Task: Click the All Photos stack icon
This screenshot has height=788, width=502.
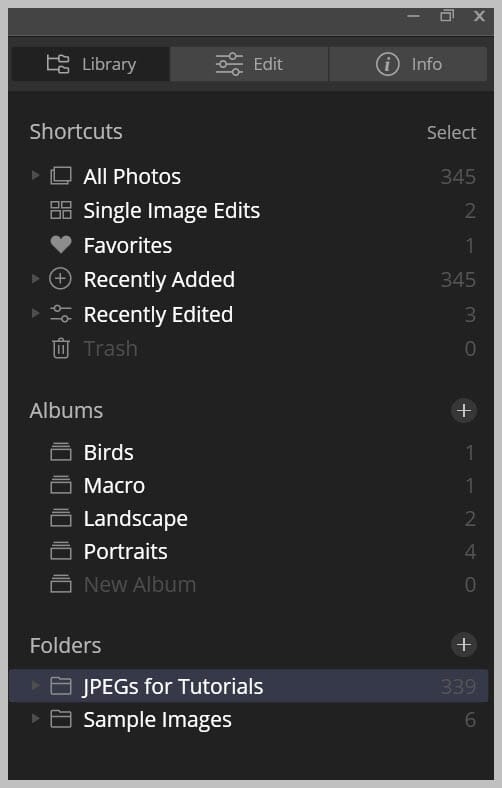Action: (61, 176)
